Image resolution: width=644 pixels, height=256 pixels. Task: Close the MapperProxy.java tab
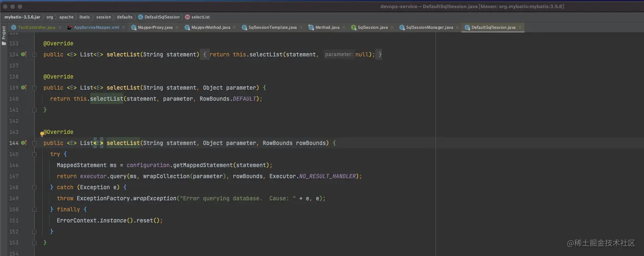pos(177,27)
